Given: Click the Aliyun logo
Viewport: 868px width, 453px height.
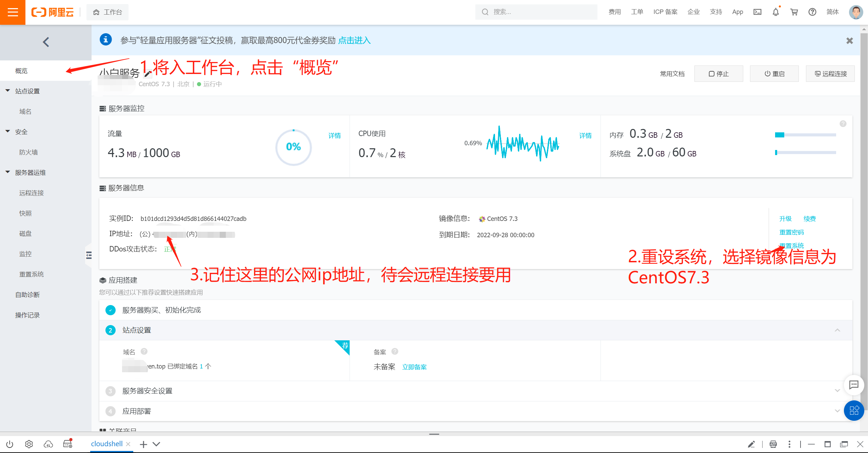Looking at the screenshot, I should (x=53, y=12).
